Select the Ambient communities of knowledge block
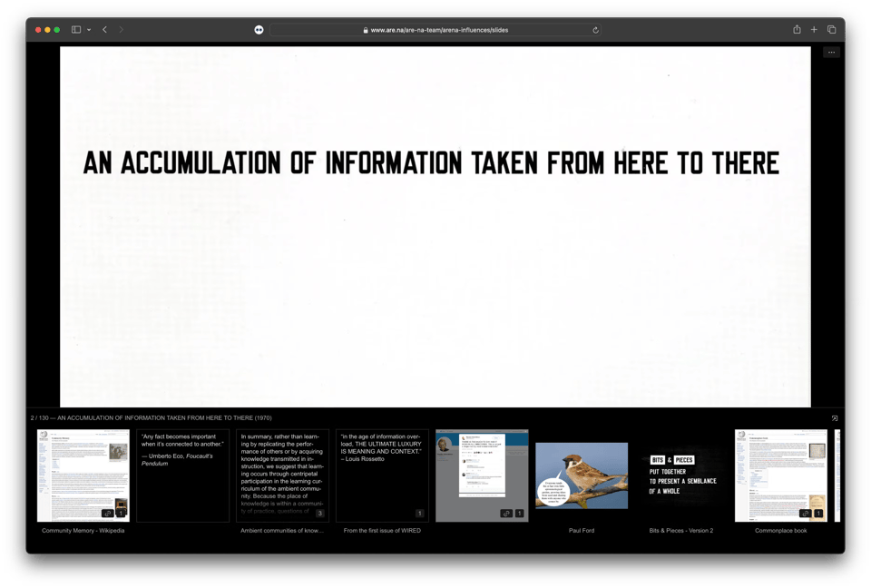This screenshot has width=871, height=588. click(282, 475)
